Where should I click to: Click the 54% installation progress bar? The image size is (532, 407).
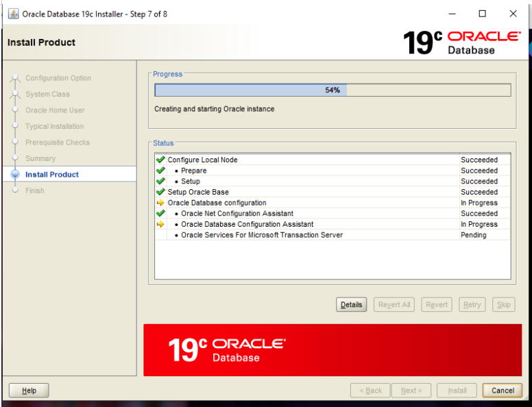point(332,90)
